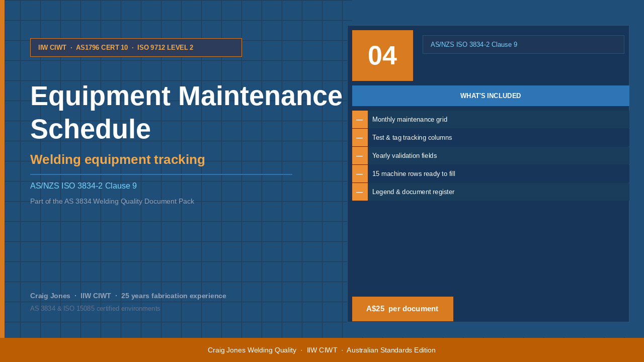Select the '15 machine rows ready to fill' text
Image resolution: width=644 pixels, height=362 pixels.
tap(414, 174)
